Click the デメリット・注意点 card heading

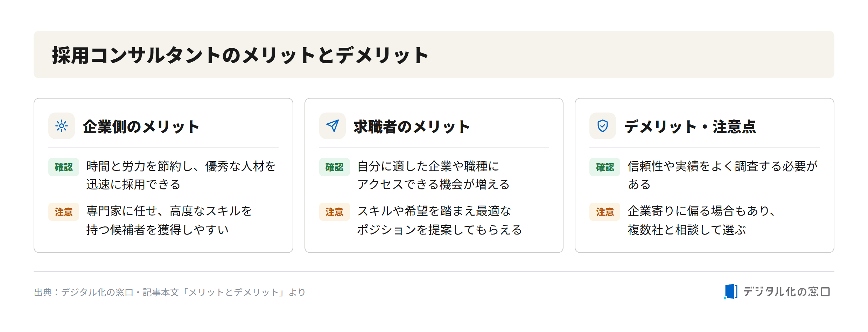(x=690, y=127)
